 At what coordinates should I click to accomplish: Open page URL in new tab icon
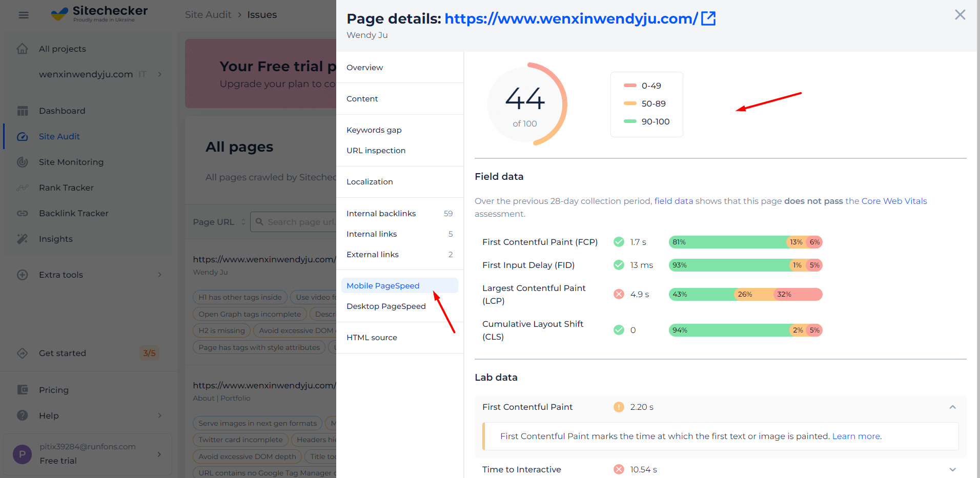coord(708,18)
